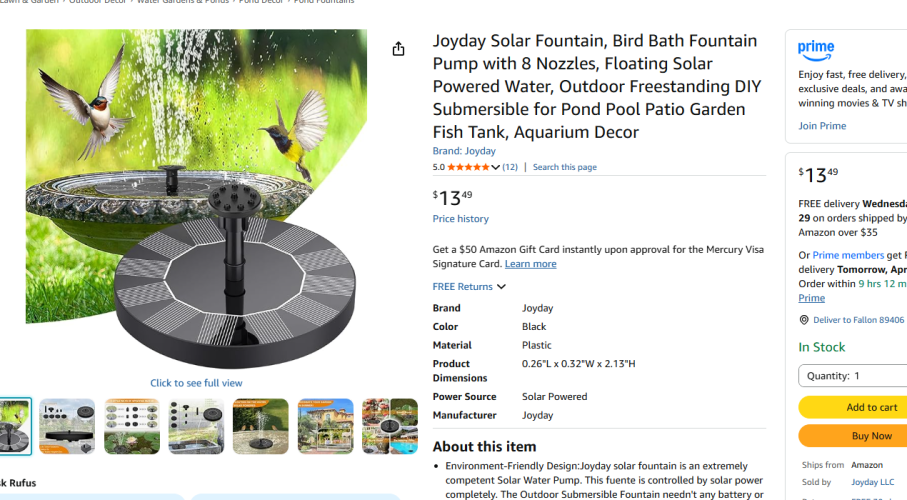
Task: Select the thumbnail with fountain spraying on grass
Action: (x=260, y=426)
